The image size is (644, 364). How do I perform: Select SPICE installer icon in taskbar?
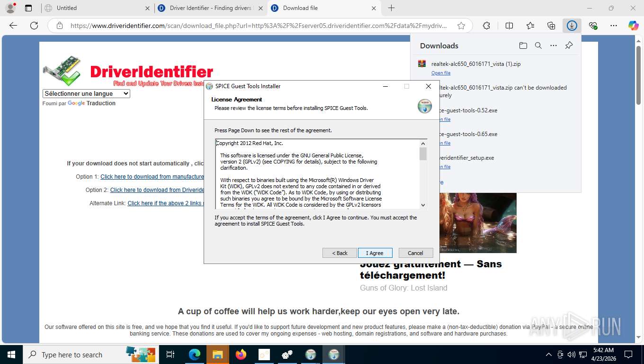pyautogui.click(x=334, y=355)
